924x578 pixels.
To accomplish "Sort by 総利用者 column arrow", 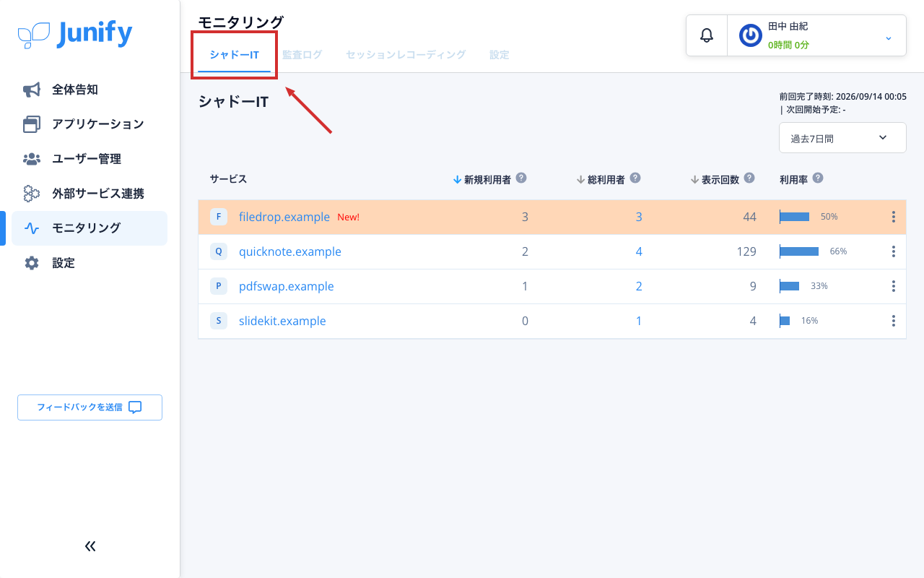I will click(x=580, y=179).
